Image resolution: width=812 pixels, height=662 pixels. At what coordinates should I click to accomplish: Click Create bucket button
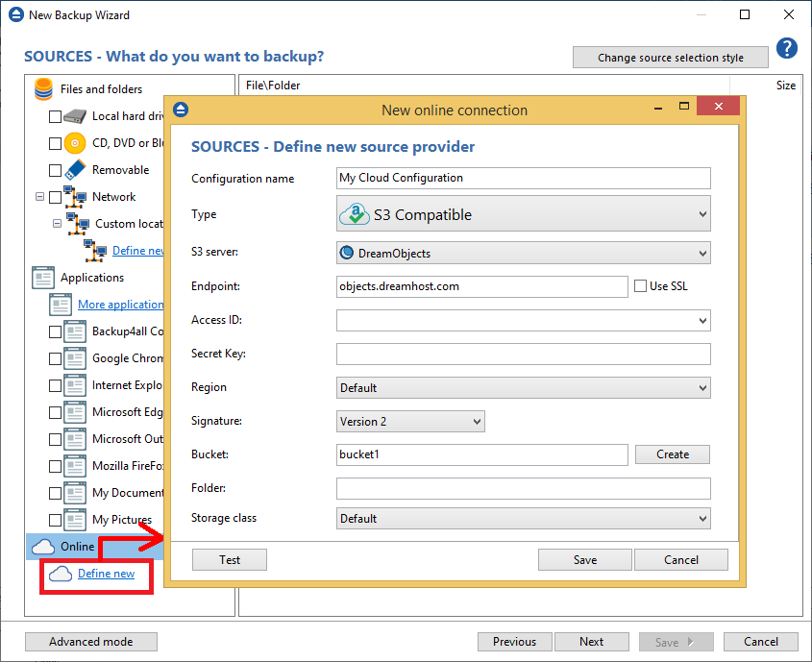point(673,454)
